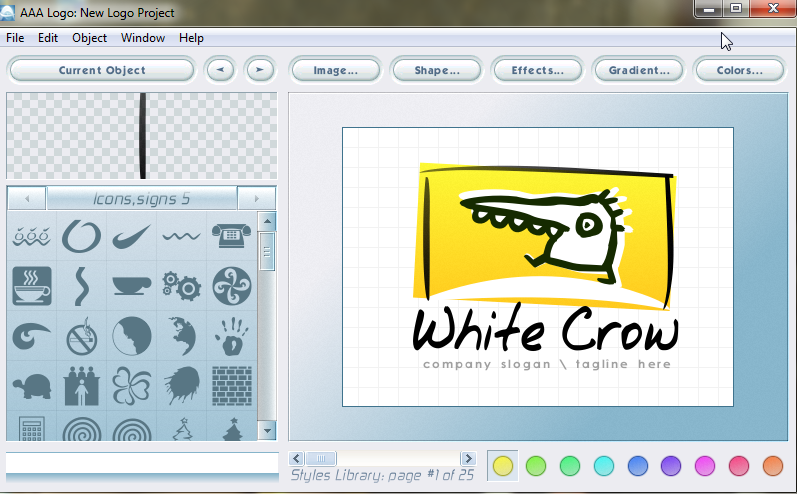
Task: Choose the brick wall icon
Action: point(232,384)
